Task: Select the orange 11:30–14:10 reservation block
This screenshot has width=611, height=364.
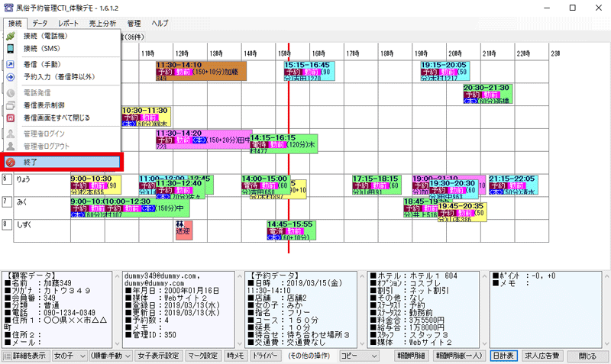Action: [x=200, y=71]
